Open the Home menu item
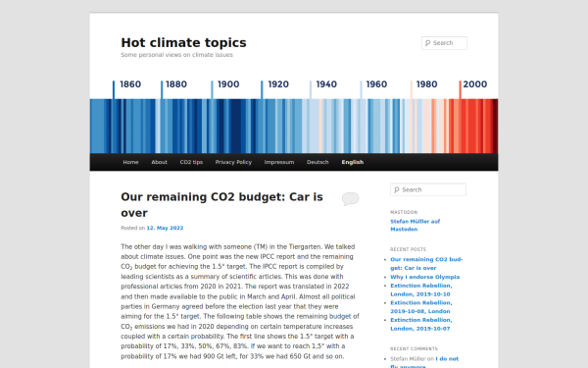 pos(130,162)
